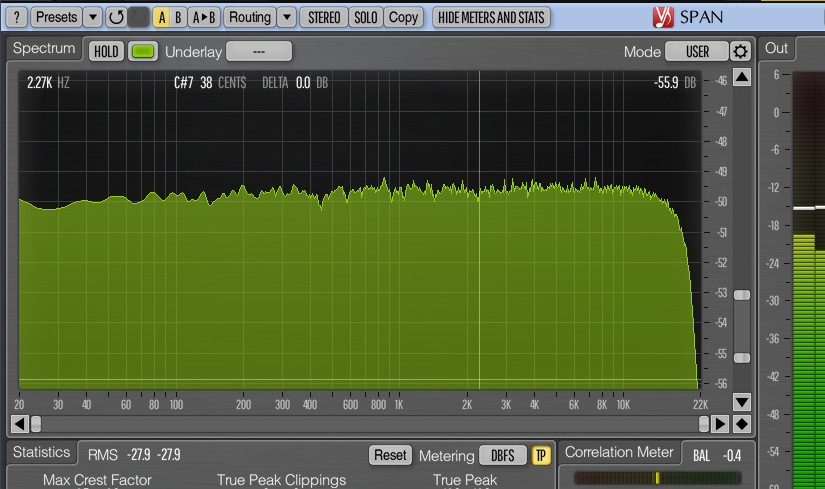Click the 2.27K HZ frequency readout

[x=48, y=83]
